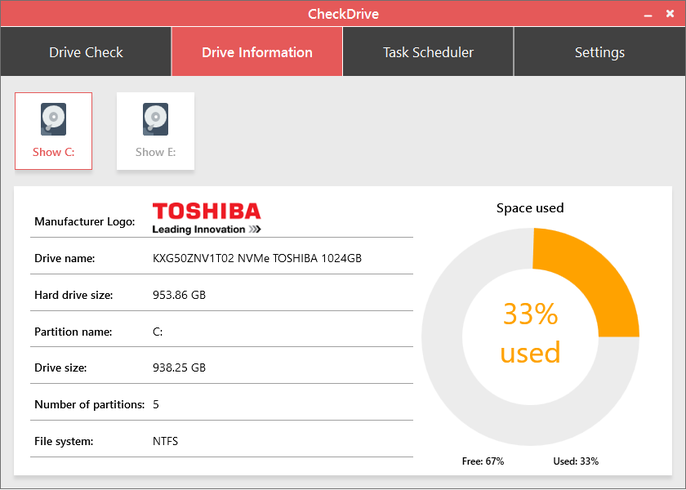Go to the Task Scheduler tab
Viewport: 686px width, 490px height.
pos(428,52)
